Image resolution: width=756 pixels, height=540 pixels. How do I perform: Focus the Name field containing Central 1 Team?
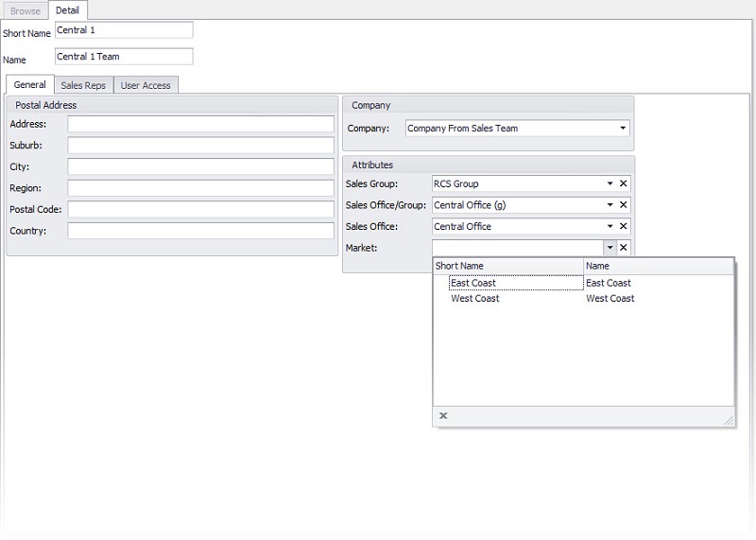coord(124,57)
